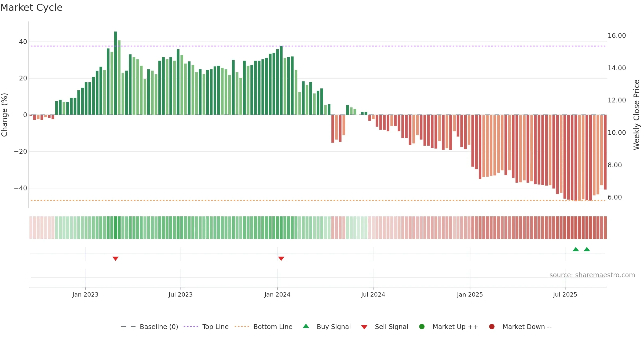The height and width of the screenshot is (362, 644).
Task: Click the lowest red bar touching the Bottom Line
Action: [576, 158]
